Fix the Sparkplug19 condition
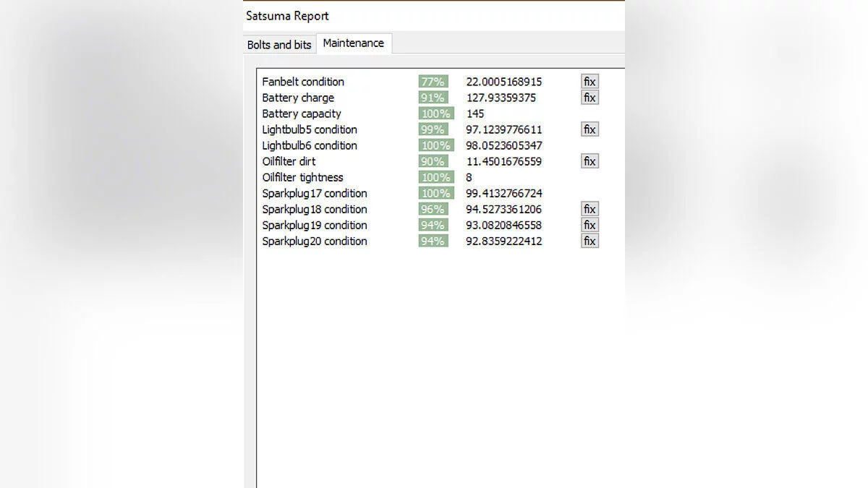868x488 pixels. coord(590,225)
